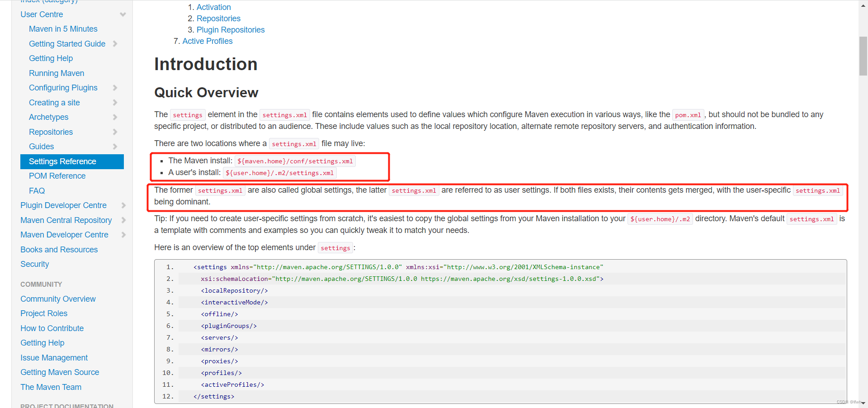Image resolution: width=868 pixels, height=408 pixels.
Task: Open the FAQ page
Action: click(x=37, y=191)
